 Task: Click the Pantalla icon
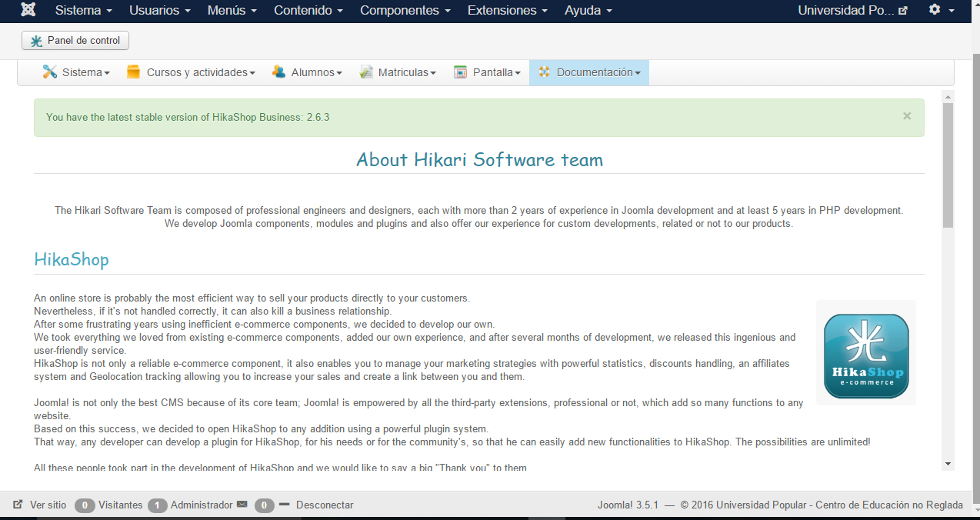coord(461,72)
